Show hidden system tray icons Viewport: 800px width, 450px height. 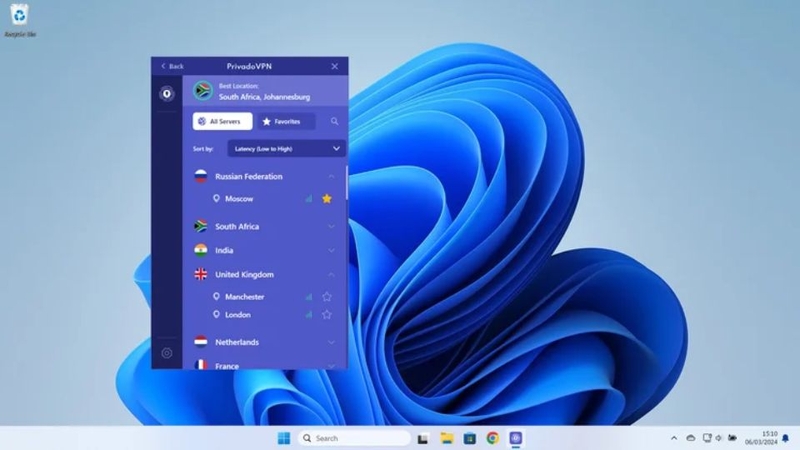pos(674,438)
